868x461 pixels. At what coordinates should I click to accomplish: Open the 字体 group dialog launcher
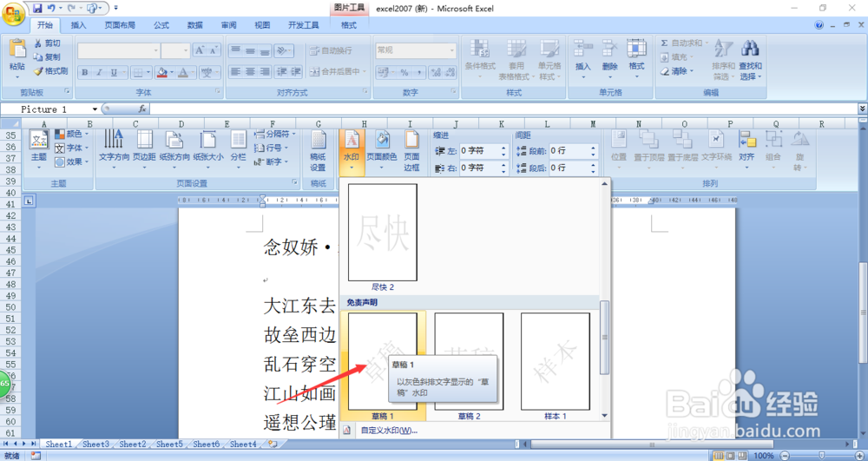pyautogui.click(x=218, y=92)
